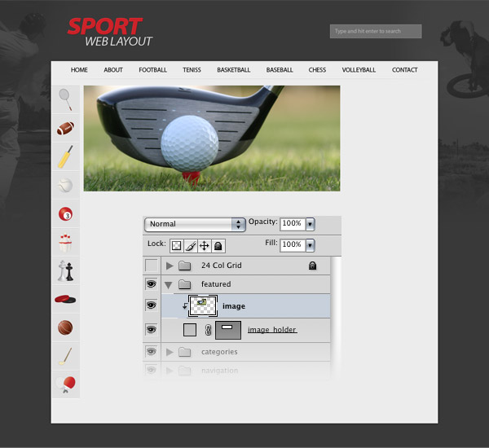Collapse the featured group
489x448 pixels.
click(169, 285)
